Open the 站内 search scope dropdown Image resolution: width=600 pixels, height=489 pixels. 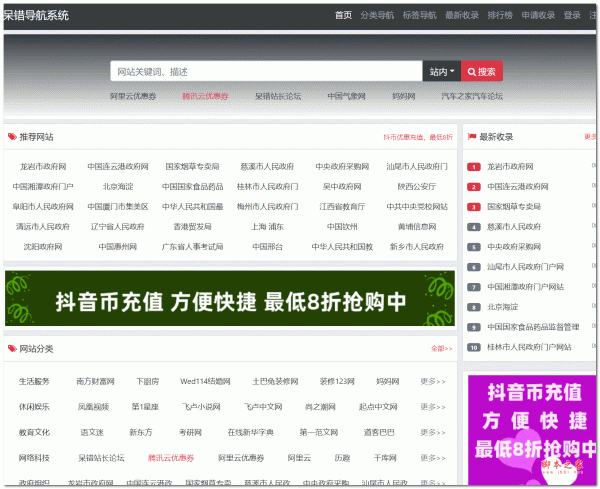click(x=442, y=71)
